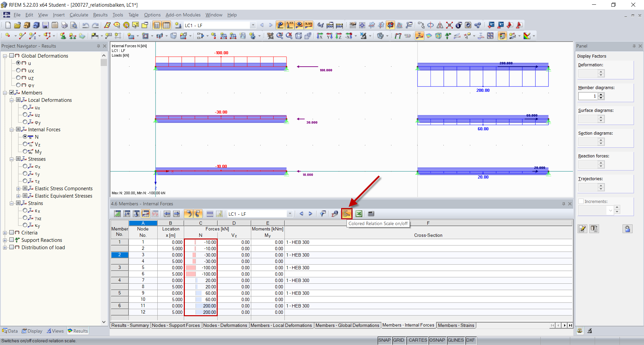Expand the Criteria tree node
644x345 pixels.
click(5, 232)
